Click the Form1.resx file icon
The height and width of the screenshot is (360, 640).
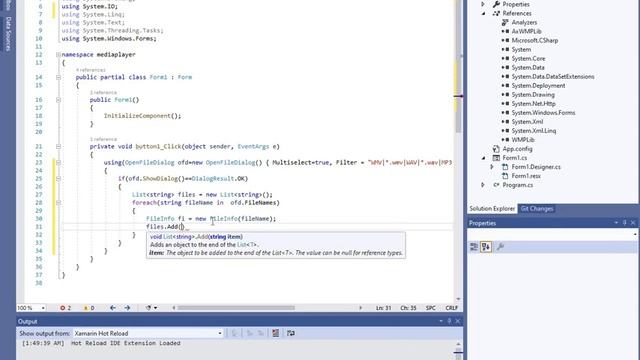[x=505, y=176]
